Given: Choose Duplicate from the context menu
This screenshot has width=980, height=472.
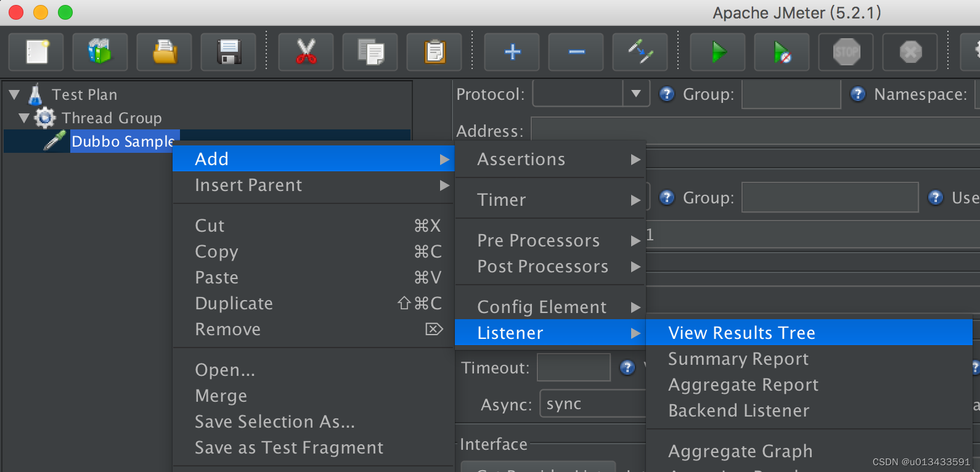Looking at the screenshot, I should coord(314,304).
